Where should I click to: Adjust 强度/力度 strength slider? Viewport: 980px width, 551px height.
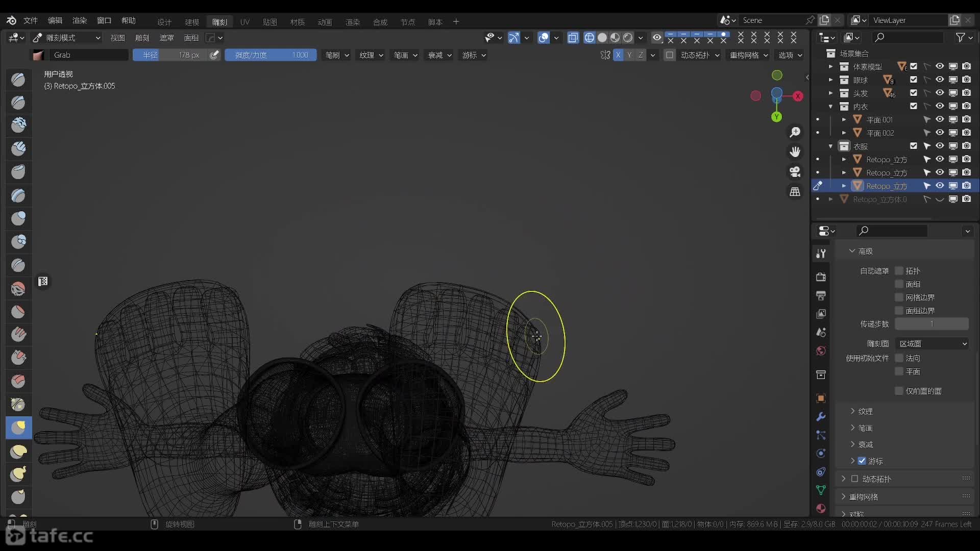[271, 55]
